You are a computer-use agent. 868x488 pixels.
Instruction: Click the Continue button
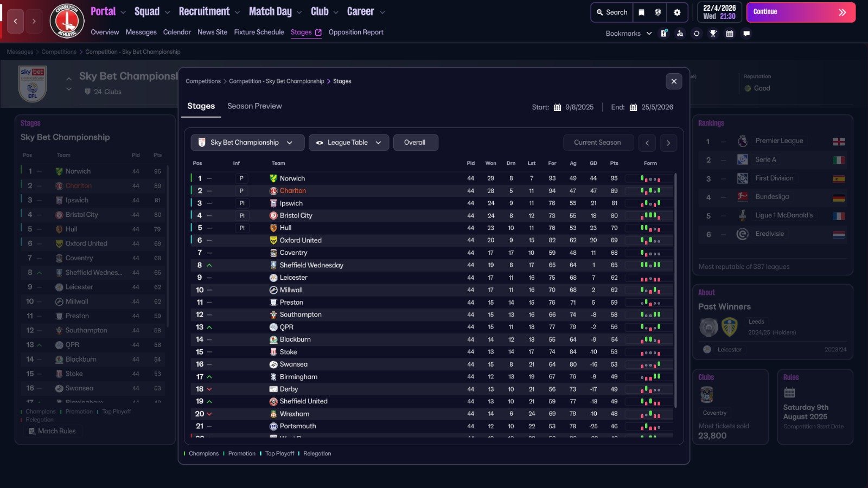[x=801, y=12]
